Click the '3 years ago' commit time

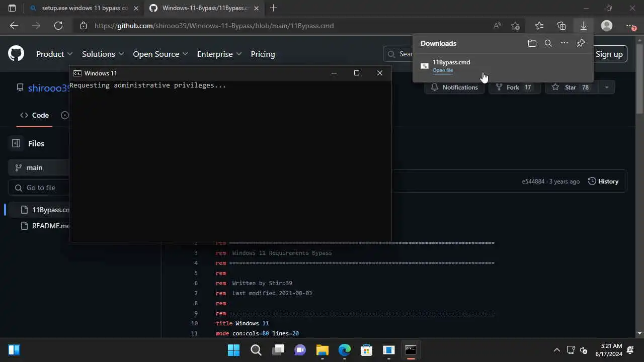pos(565,182)
